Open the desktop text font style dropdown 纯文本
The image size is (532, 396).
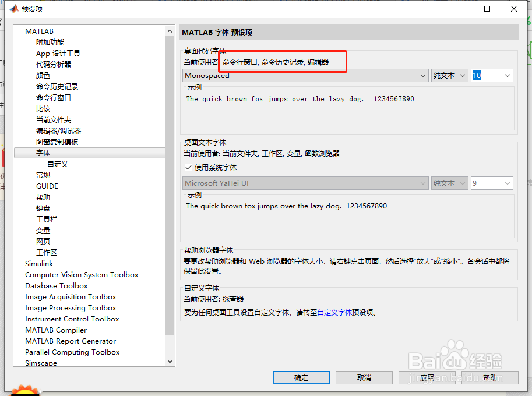450,183
